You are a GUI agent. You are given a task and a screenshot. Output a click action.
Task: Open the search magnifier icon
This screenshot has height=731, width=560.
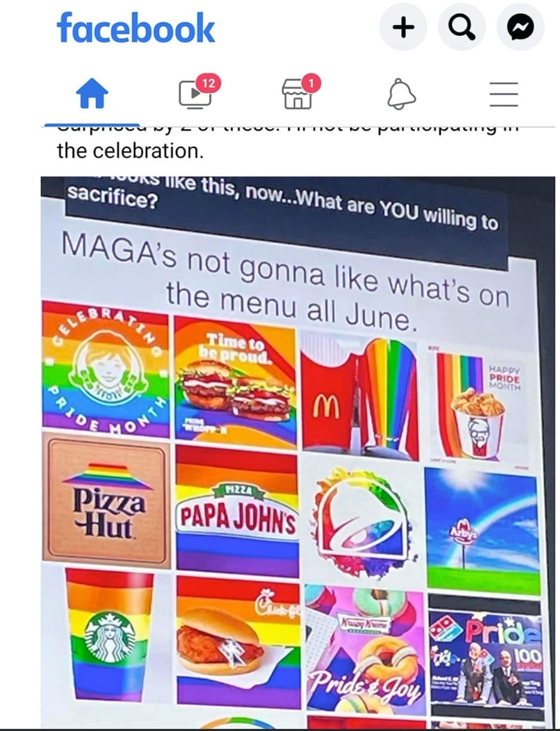click(462, 26)
